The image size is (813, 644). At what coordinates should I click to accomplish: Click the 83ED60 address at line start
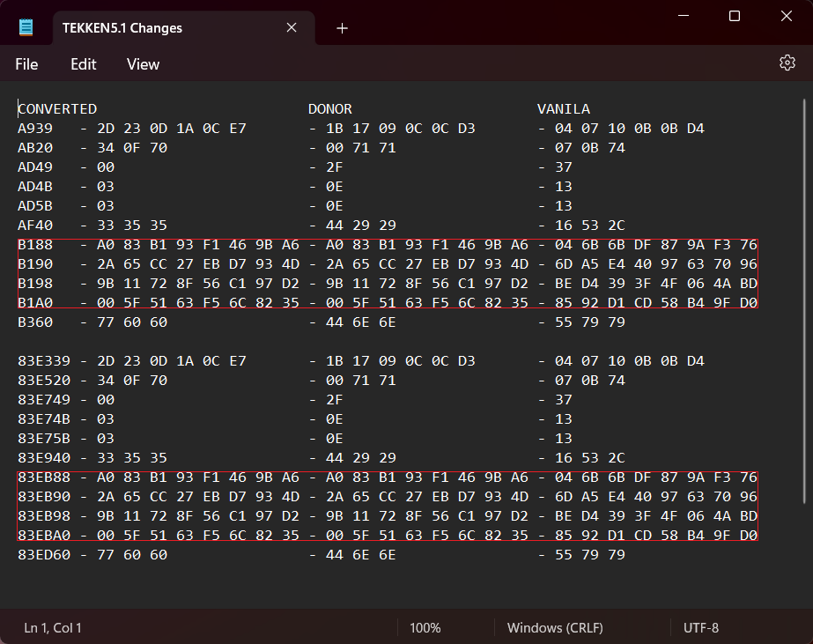[44, 554]
